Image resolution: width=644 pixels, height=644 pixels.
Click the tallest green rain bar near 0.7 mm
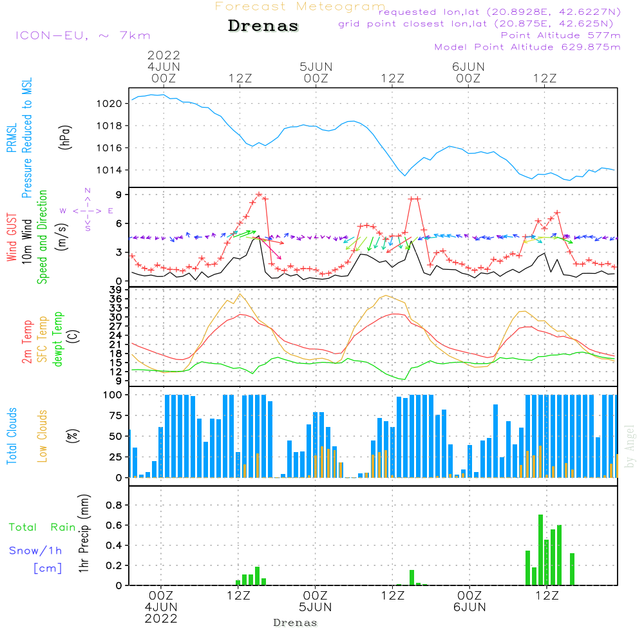point(540,550)
